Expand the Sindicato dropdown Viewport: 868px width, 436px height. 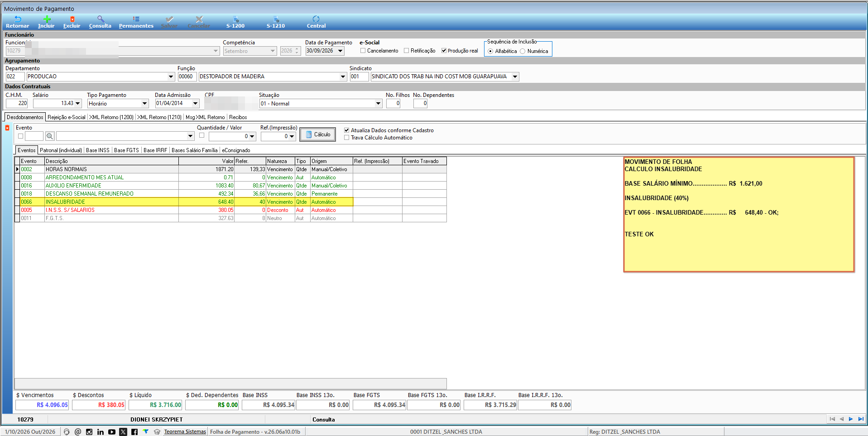point(515,77)
